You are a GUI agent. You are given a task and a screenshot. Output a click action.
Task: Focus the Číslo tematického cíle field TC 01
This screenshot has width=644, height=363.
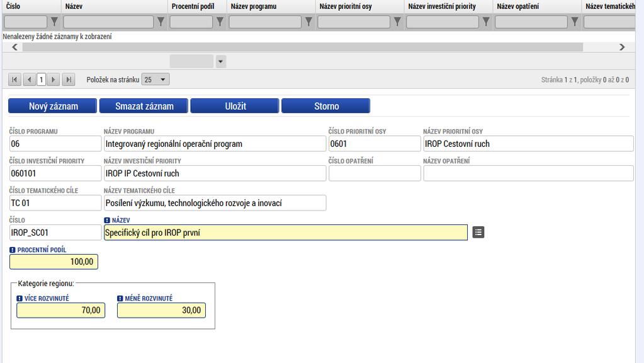55,203
